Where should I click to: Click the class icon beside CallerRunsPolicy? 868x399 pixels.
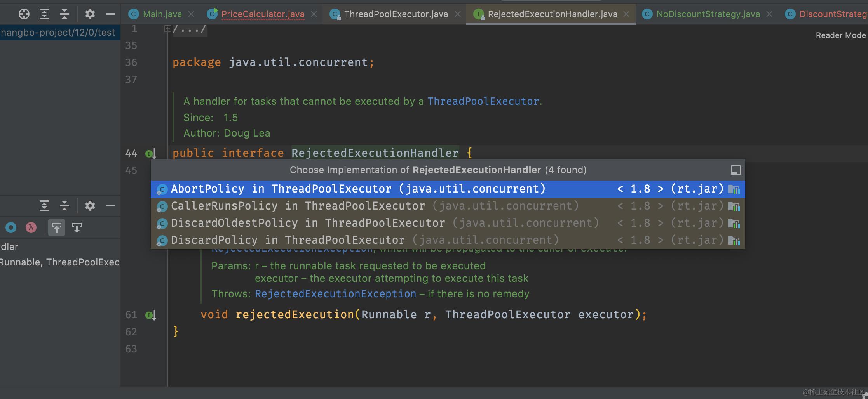(x=162, y=206)
